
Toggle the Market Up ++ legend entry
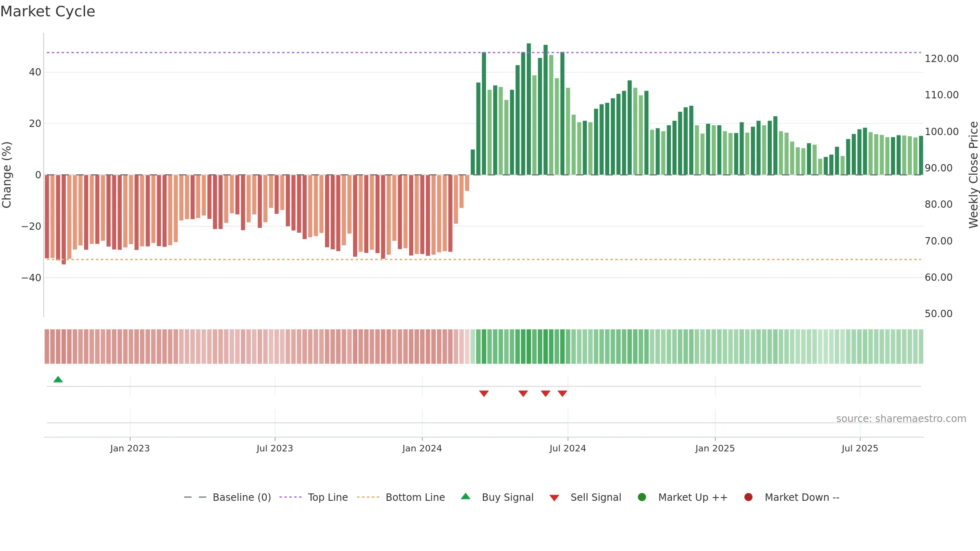(683, 497)
